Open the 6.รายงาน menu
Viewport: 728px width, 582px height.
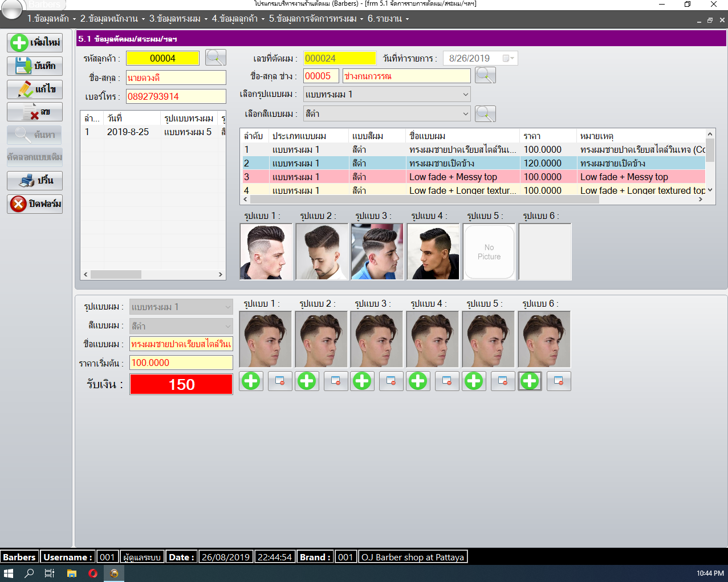(x=388, y=19)
